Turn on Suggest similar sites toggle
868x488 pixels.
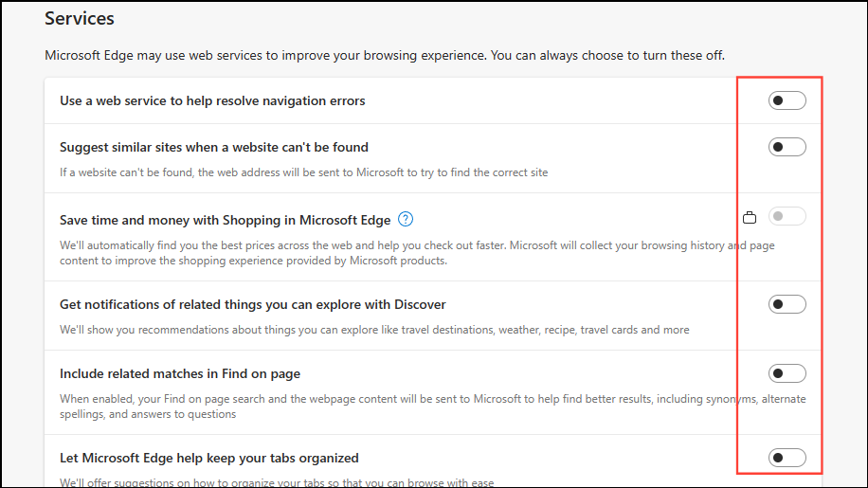(x=787, y=147)
